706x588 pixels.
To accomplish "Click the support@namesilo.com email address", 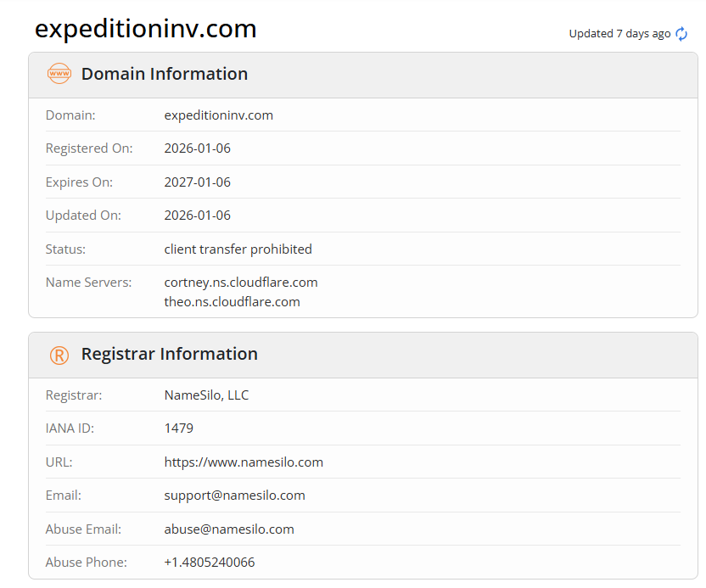I will pos(234,496).
